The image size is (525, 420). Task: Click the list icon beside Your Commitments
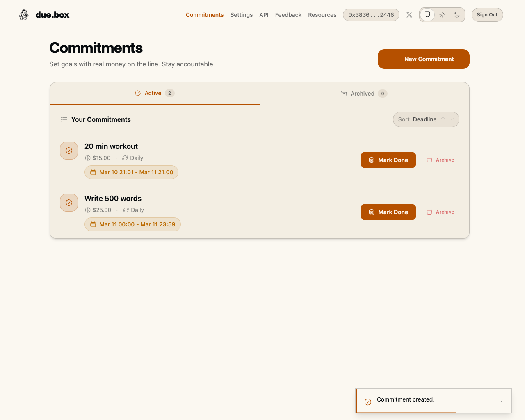[x=64, y=119]
